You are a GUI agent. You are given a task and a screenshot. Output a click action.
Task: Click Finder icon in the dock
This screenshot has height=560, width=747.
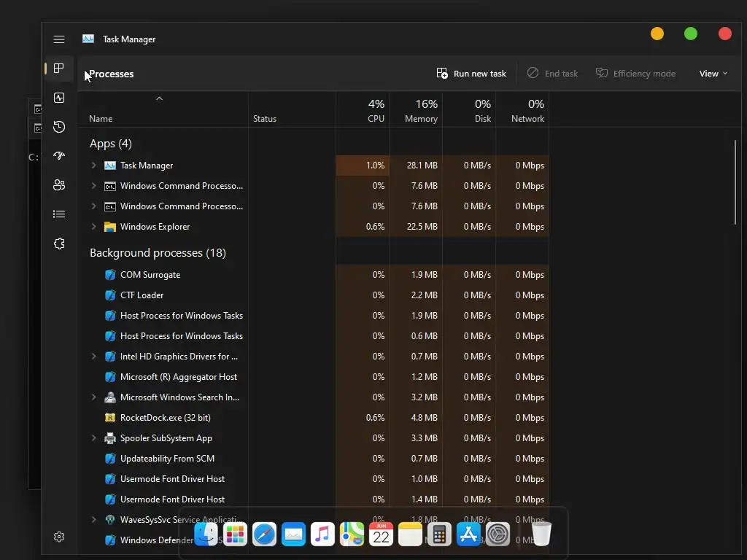[206, 534]
